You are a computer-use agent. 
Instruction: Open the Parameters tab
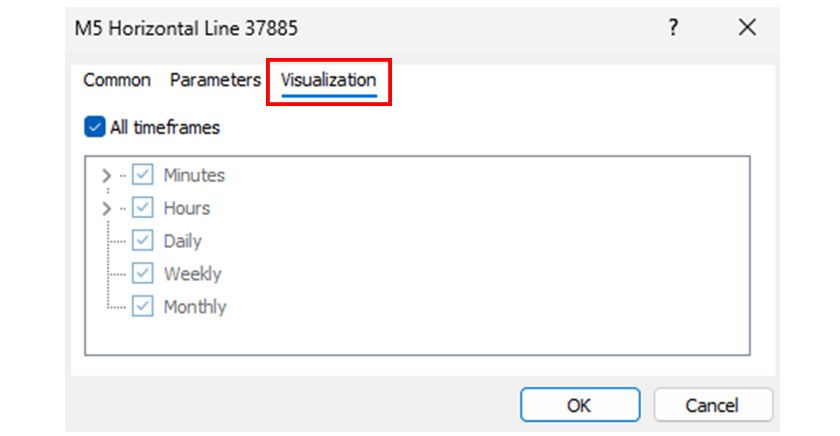point(215,80)
